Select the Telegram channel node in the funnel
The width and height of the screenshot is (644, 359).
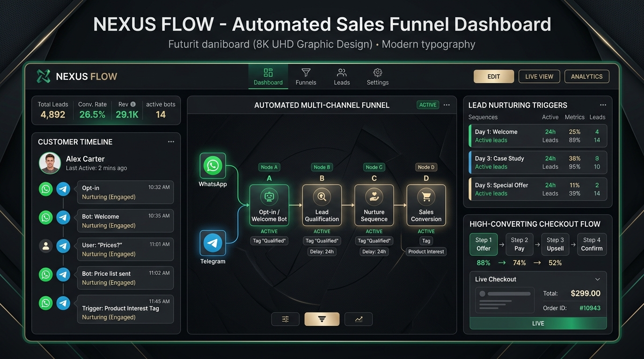coord(213,243)
